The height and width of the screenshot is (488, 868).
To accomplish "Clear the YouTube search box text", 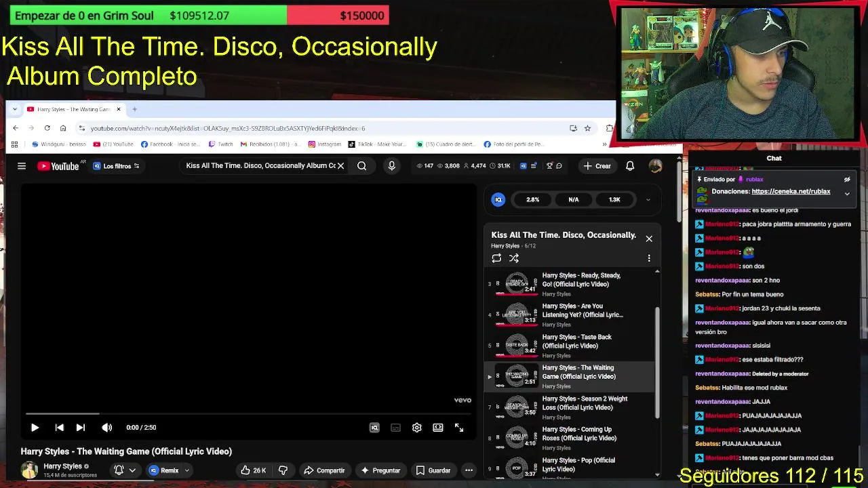I will (341, 165).
